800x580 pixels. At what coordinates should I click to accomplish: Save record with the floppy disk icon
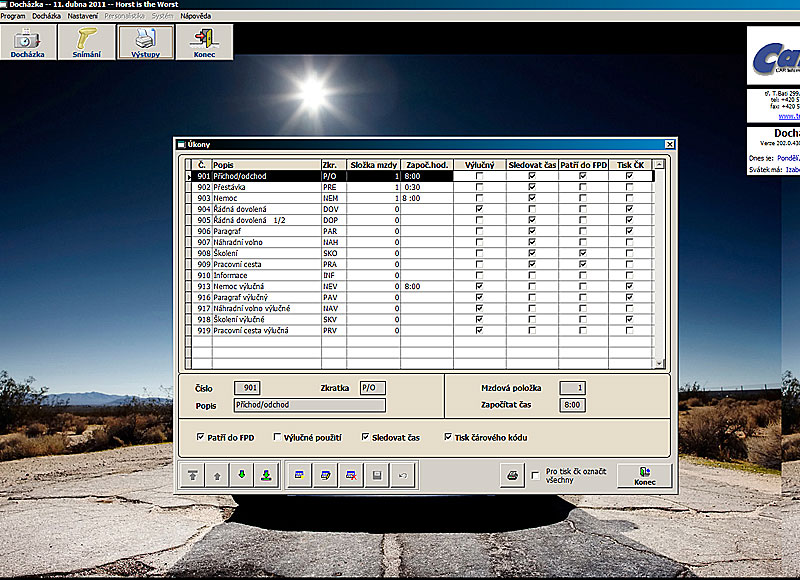tap(377, 475)
